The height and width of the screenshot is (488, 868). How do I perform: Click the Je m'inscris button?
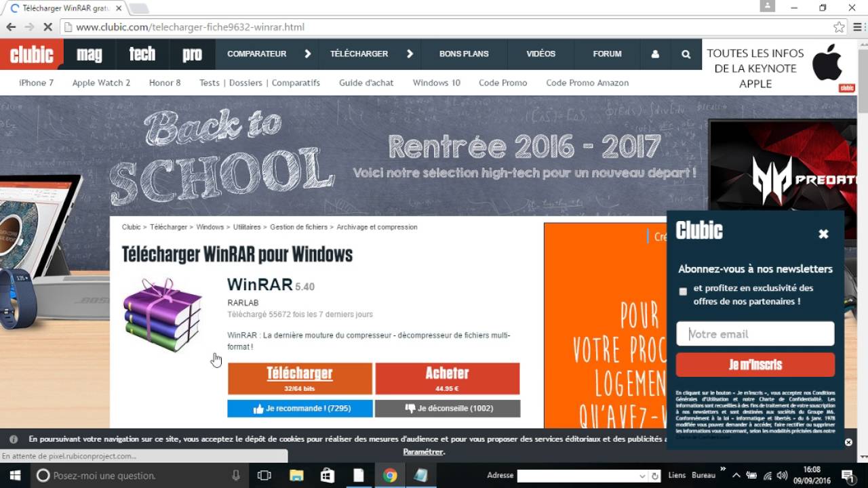click(x=755, y=365)
